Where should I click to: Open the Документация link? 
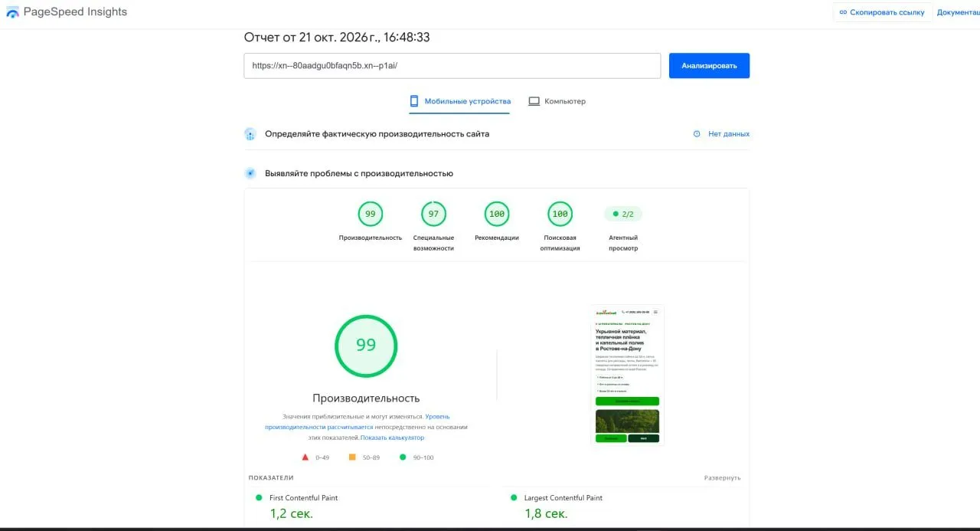pos(958,12)
